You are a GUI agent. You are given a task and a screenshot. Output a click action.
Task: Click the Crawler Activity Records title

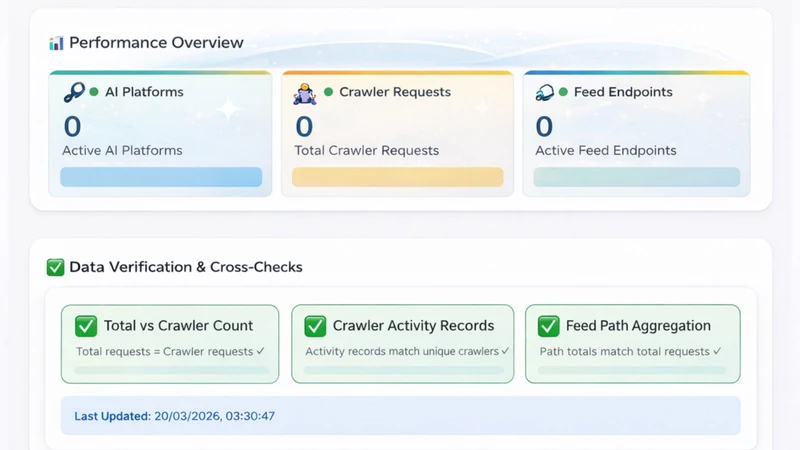coord(413,326)
